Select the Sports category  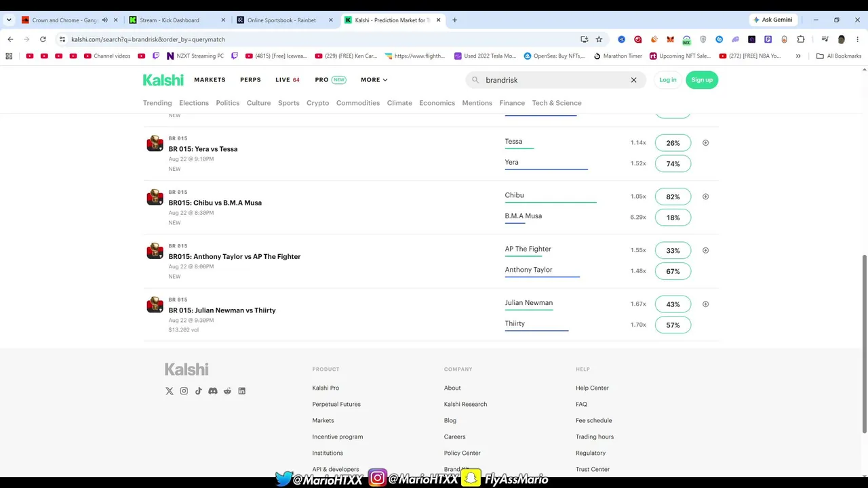288,103
